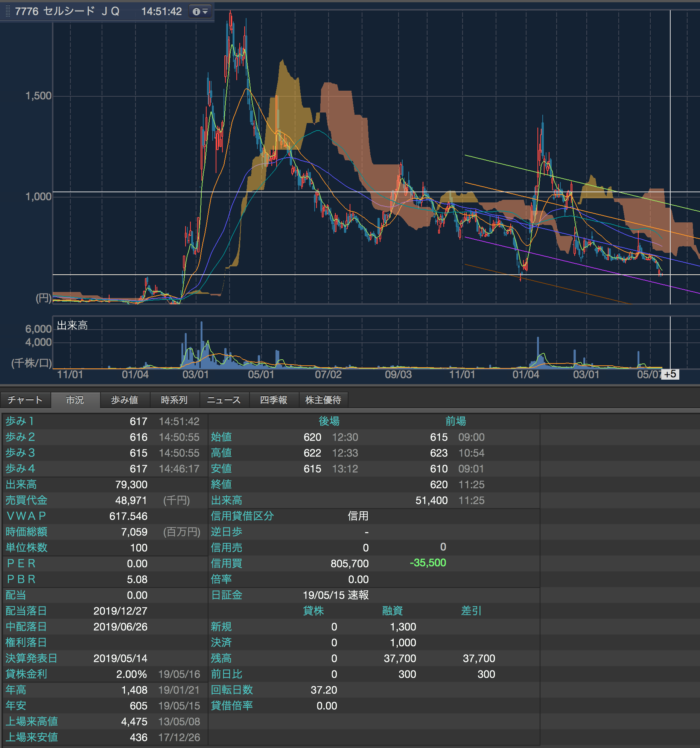Click the stock title 7776 セルシード JQ

(67, 11)
